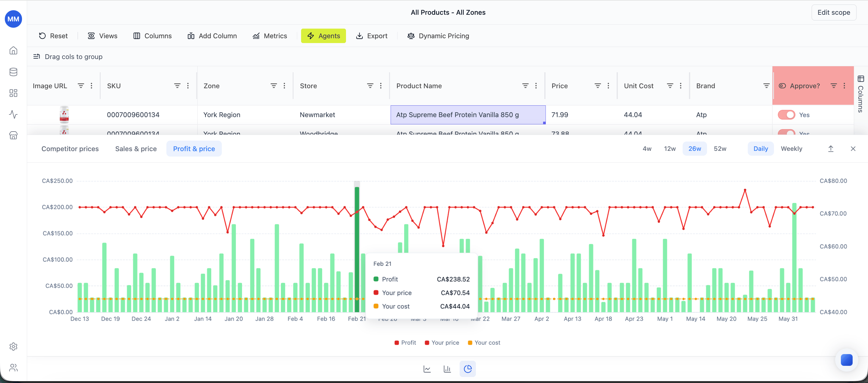
Task: Click the chart panel upload arrow icon
Action: 831,149
